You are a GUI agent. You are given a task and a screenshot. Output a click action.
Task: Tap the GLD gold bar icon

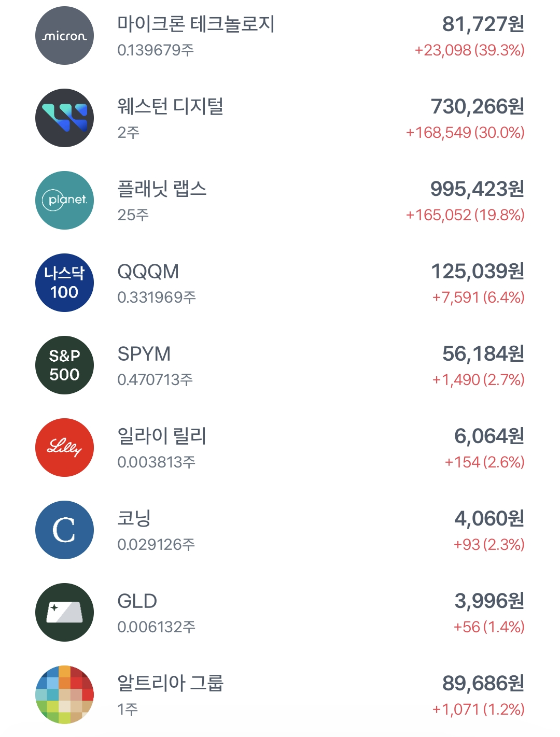point(64,613)
